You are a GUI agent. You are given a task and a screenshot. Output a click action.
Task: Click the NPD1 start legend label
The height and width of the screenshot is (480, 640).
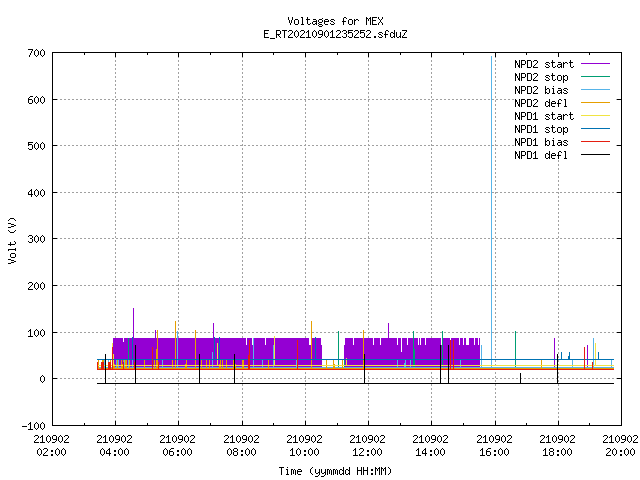coord(544,116)
